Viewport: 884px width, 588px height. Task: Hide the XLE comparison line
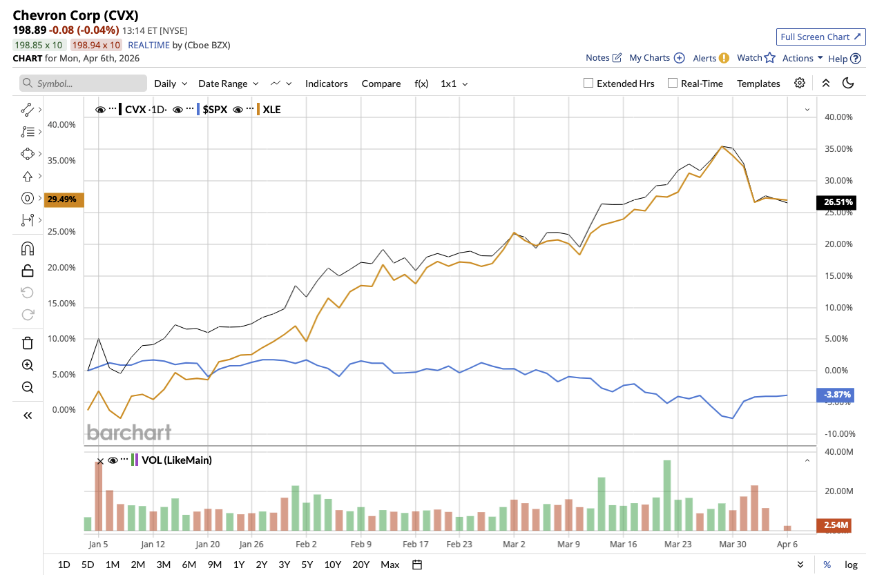[238, 109]
